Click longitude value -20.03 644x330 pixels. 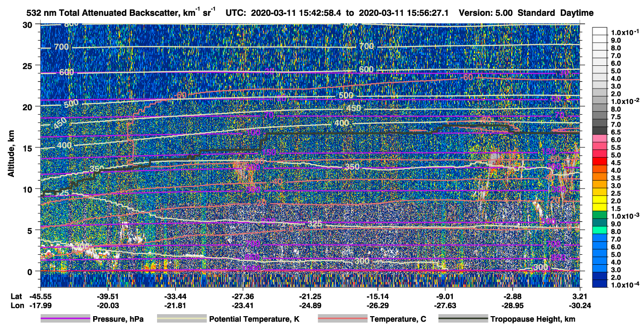[x=107, y=305]
